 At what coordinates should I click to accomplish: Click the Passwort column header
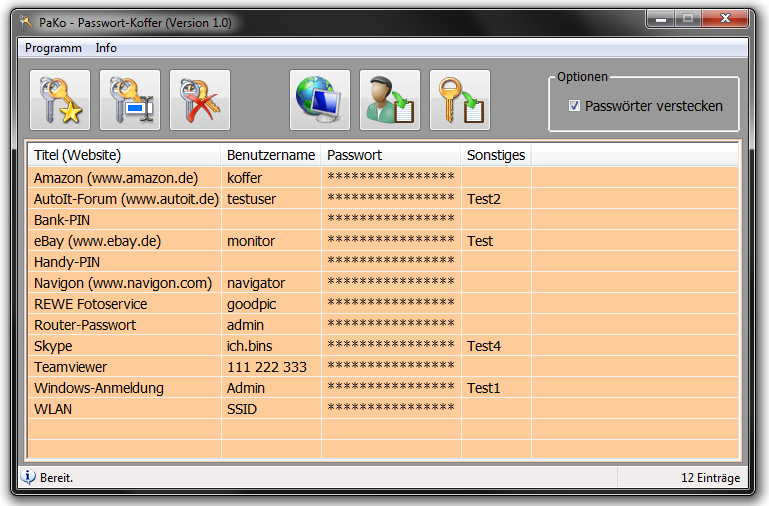[x=355, y=155]
